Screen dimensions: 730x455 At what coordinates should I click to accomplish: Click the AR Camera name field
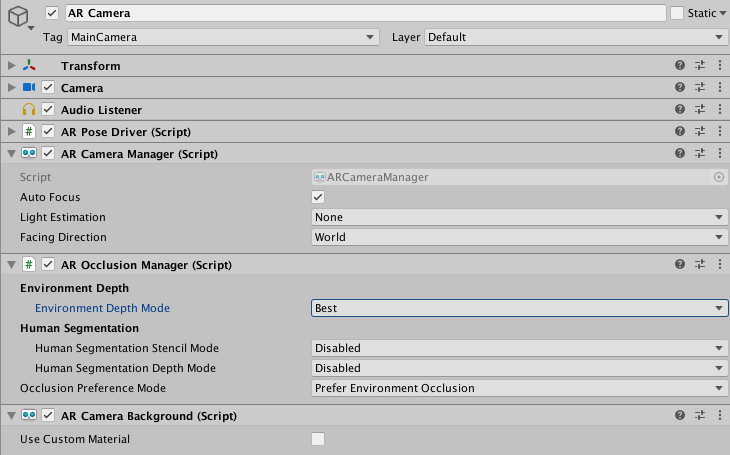(x=365, y=13)
